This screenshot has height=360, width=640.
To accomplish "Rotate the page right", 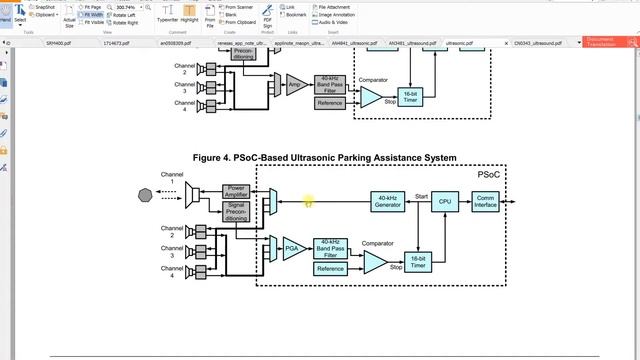I will (122, 23).
